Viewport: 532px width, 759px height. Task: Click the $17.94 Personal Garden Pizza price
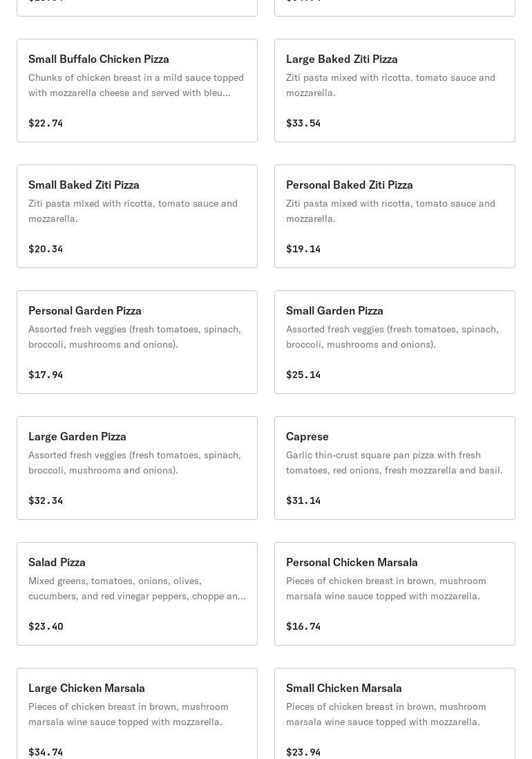(46, 375)
